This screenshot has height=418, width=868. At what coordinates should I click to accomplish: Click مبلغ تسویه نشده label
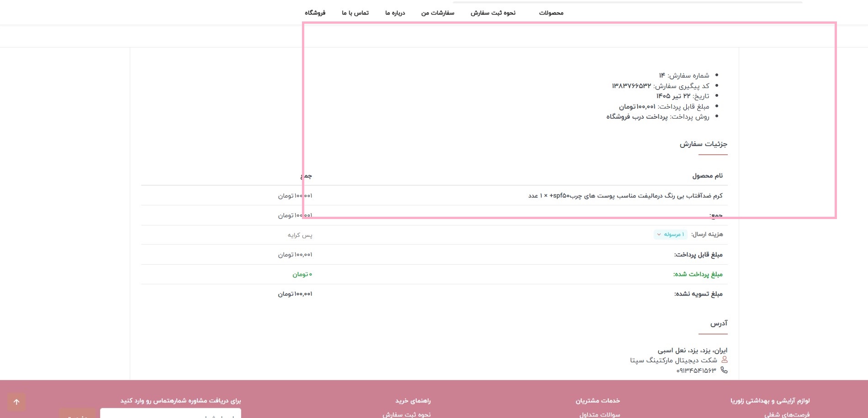click(x=699, y=294)
